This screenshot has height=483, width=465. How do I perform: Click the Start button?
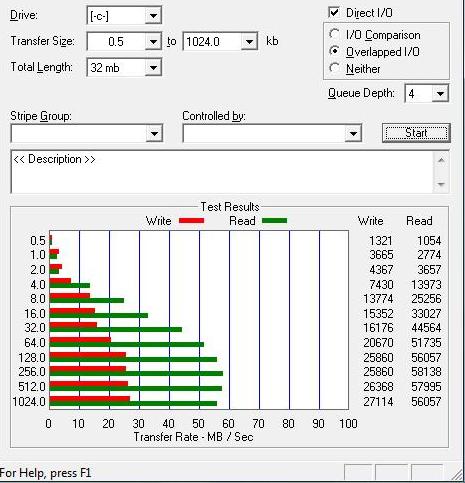(x=416, y=133)
